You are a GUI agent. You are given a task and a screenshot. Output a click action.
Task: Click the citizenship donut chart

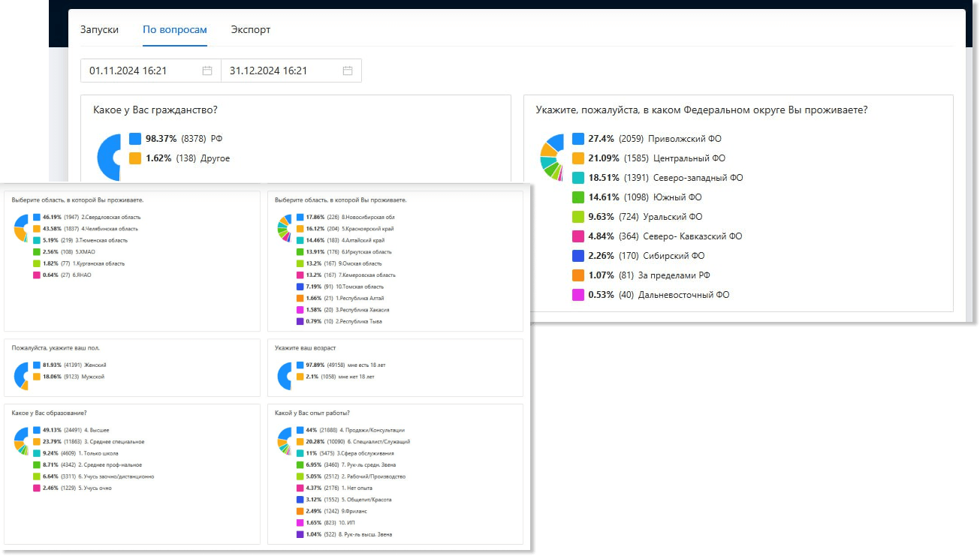point(109,157)
